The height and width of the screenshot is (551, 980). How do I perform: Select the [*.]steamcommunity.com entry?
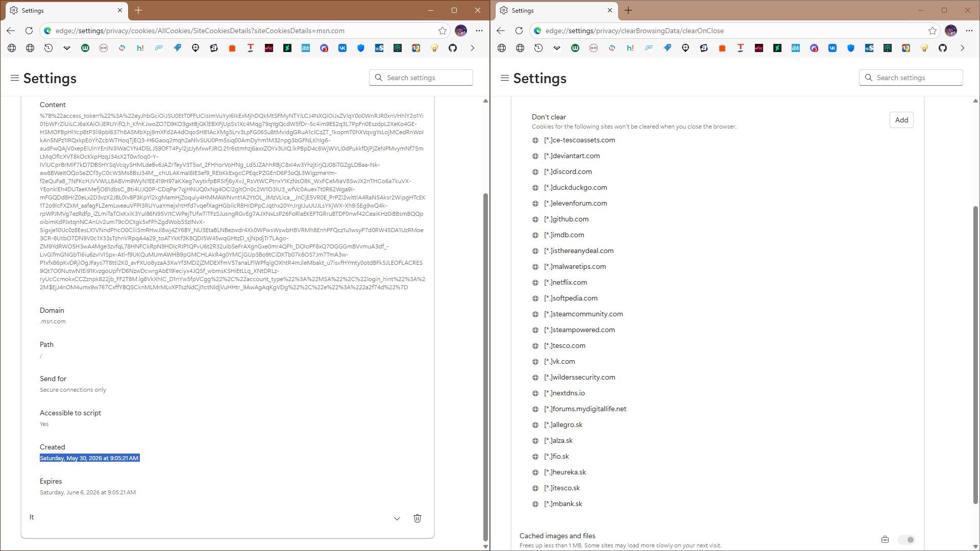click(583, 314)
